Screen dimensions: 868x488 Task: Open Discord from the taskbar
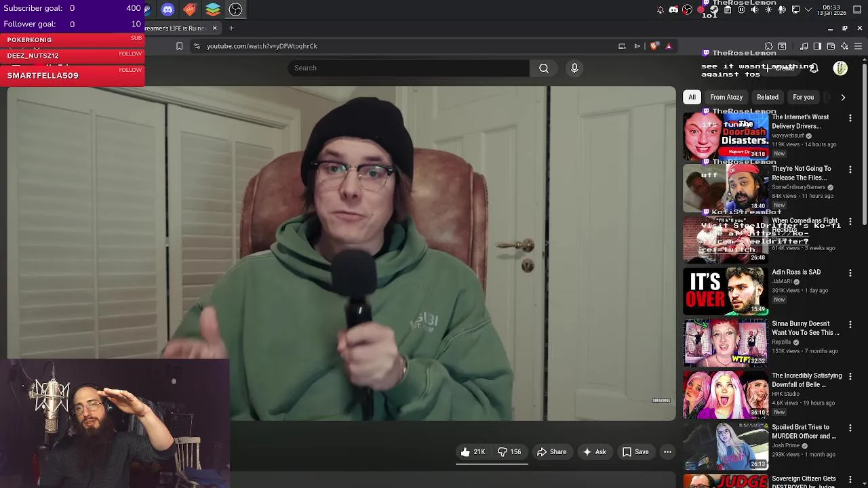(x=167, y=9)
